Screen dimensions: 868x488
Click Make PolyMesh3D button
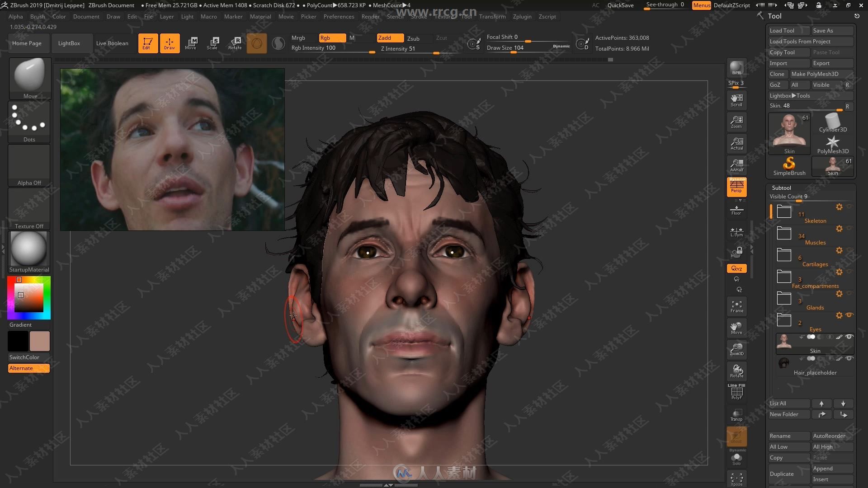pyautogui.click(x=821, y=74)
